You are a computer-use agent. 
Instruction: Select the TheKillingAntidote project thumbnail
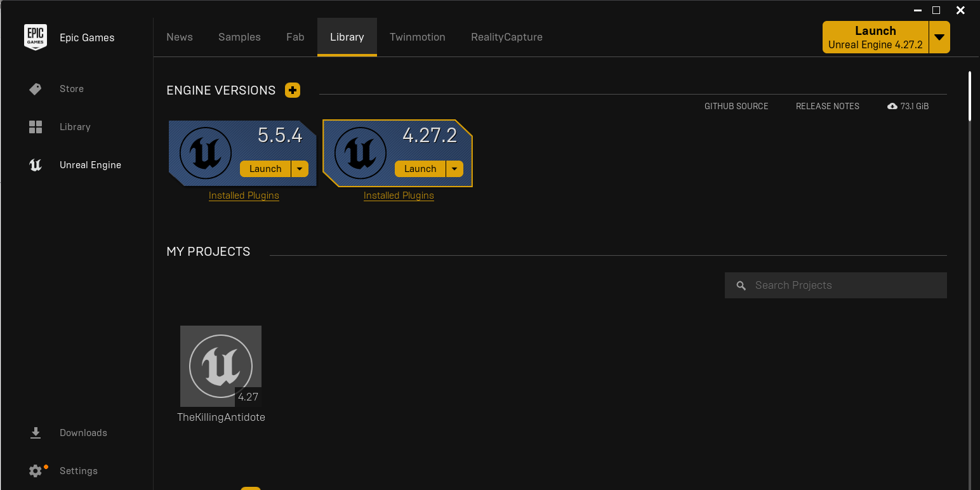(x=221, y=366)
